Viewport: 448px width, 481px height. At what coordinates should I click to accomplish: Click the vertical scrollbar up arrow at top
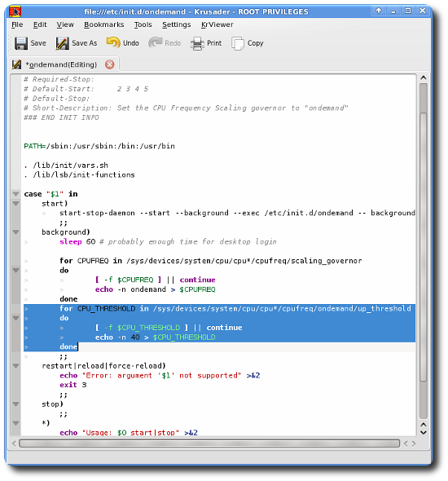(x=424, y=78)
